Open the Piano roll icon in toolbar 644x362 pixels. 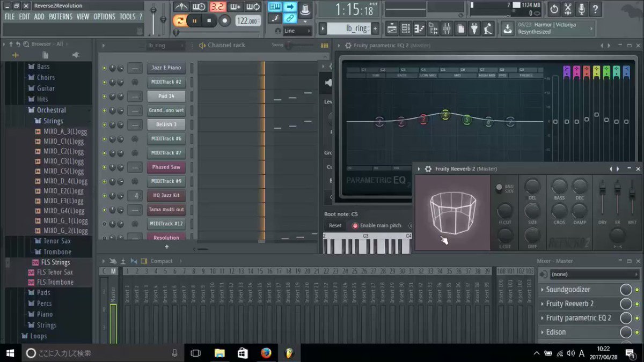pyautogui.click(x=420, y=28)
